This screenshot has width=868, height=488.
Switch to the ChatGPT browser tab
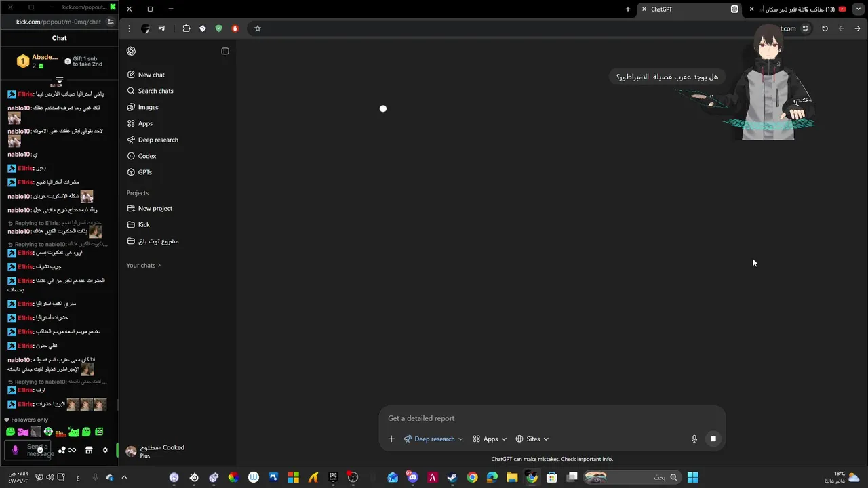[x=689, y=9]
